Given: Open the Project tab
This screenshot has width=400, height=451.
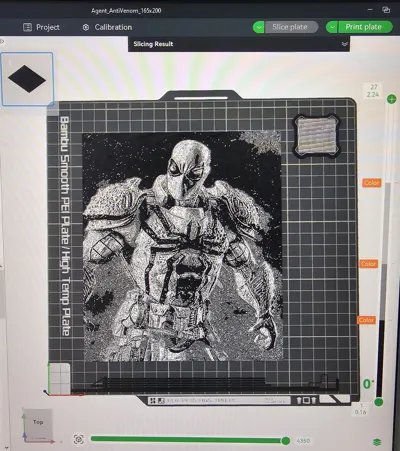Looking at the screenshot, I should coord(41,27).
